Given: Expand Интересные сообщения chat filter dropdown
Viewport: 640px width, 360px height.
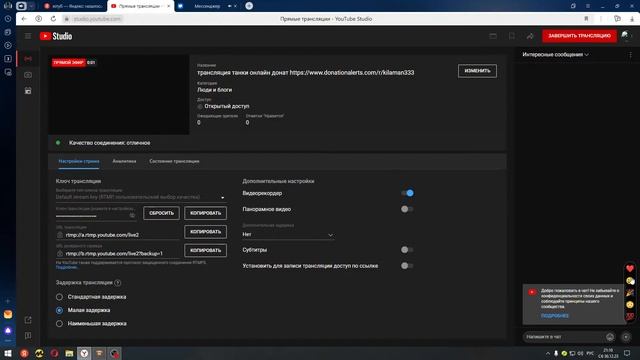Looking at the screenshot, I should click(x=556, y=55).
